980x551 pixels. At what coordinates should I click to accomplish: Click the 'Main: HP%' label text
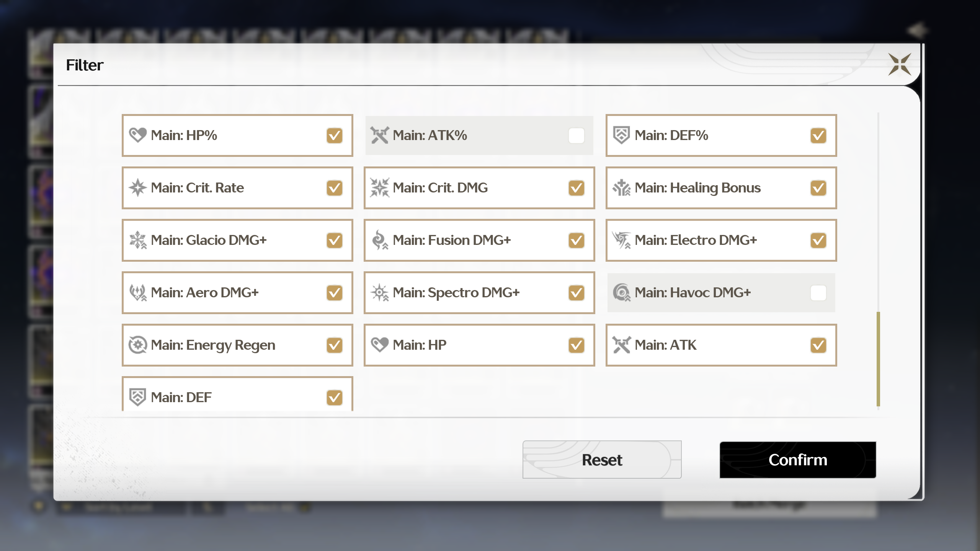coord(184,135)
